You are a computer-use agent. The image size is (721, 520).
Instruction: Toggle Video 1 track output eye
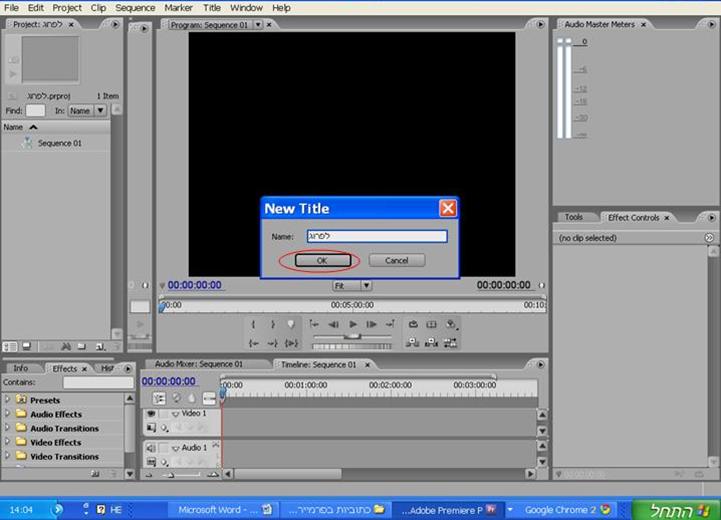151,414
